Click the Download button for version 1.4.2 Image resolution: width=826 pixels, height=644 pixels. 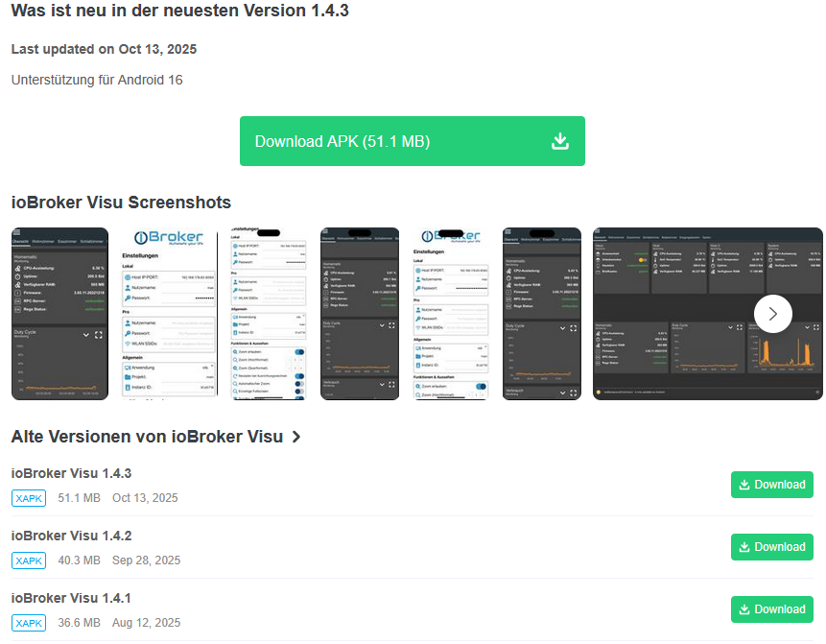coord(771,547)
